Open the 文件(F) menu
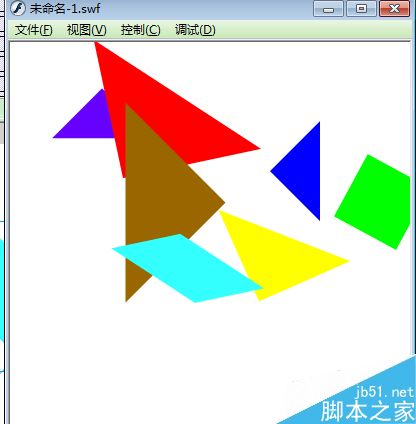This screenshot has width=416, height=424. [x=34, y=30]
